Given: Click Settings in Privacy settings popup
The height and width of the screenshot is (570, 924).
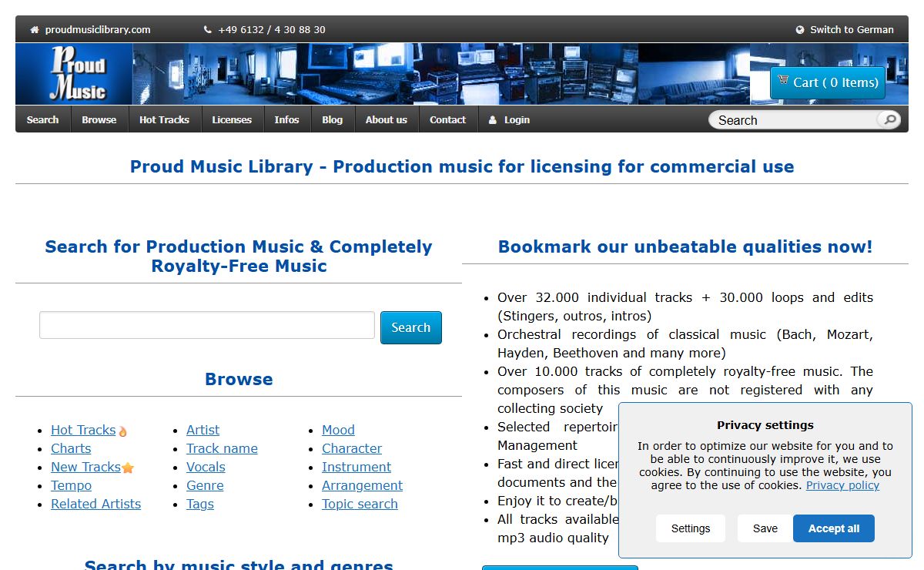Looking at the screenshot, I should click(691, 528).
